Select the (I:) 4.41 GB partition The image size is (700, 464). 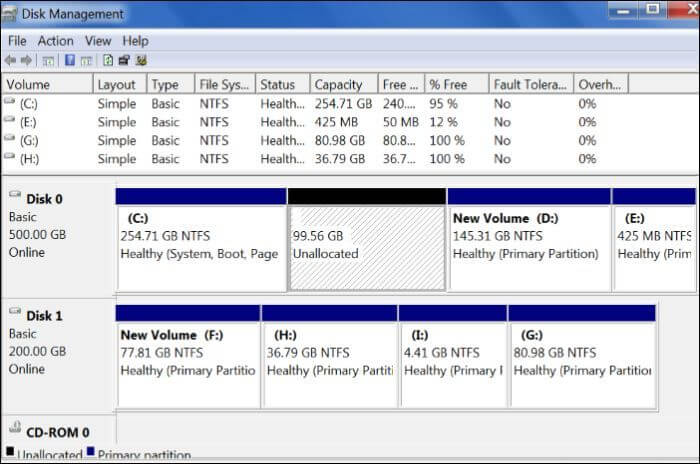(452, 362)
